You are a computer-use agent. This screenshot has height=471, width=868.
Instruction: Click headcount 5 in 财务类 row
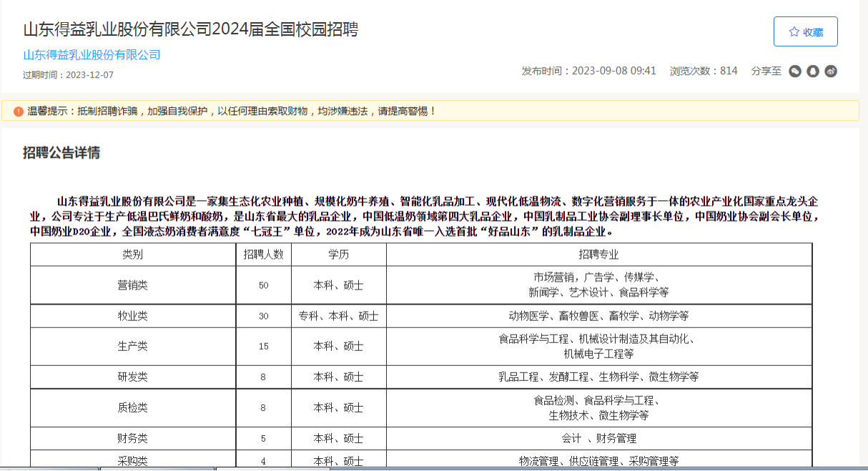(x=263, y=438)
